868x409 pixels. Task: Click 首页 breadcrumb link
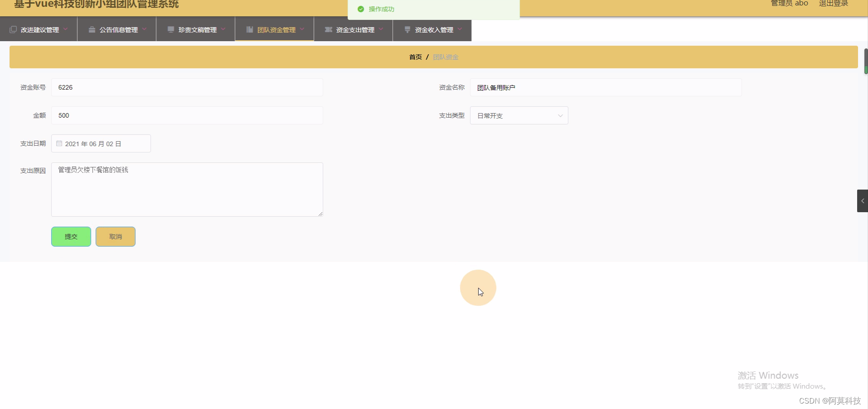coord(415,57)
